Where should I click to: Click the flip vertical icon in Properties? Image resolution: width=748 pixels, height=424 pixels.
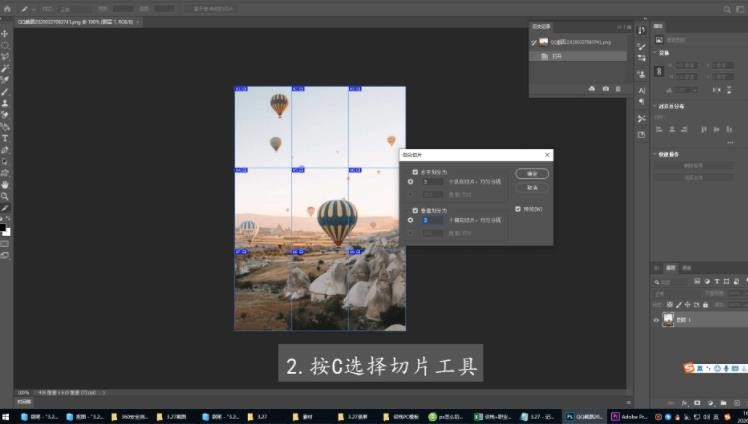pos(729,90)
